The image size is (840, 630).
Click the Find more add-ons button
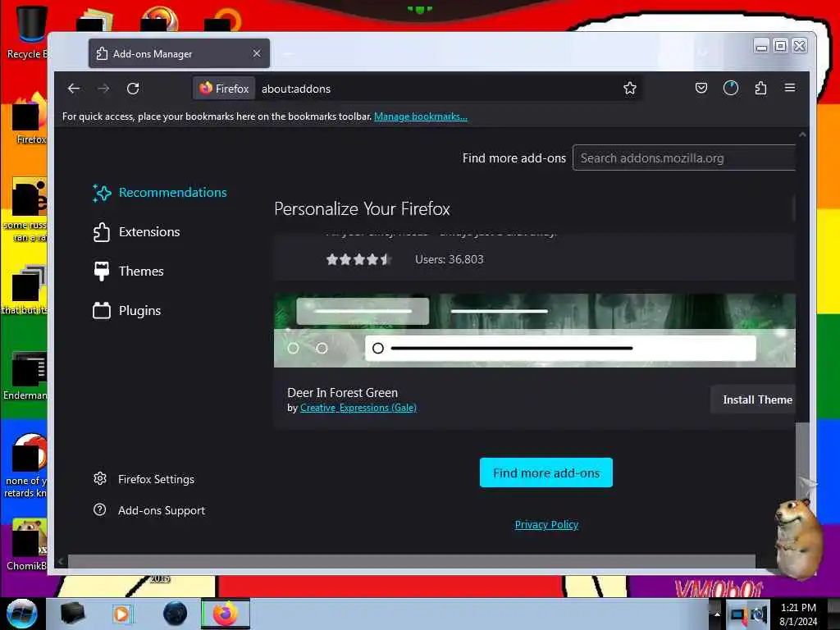[546, 472]
